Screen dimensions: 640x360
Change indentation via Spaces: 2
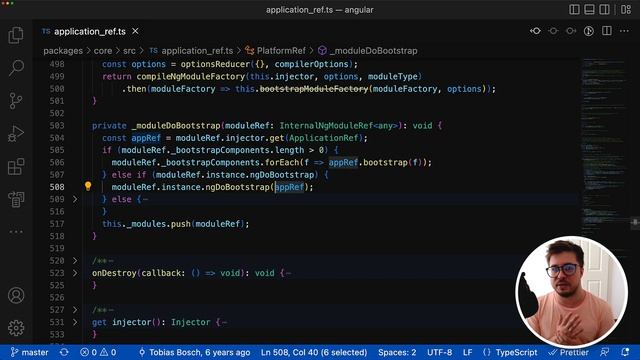pyautogui.click(x=397, y=352)
